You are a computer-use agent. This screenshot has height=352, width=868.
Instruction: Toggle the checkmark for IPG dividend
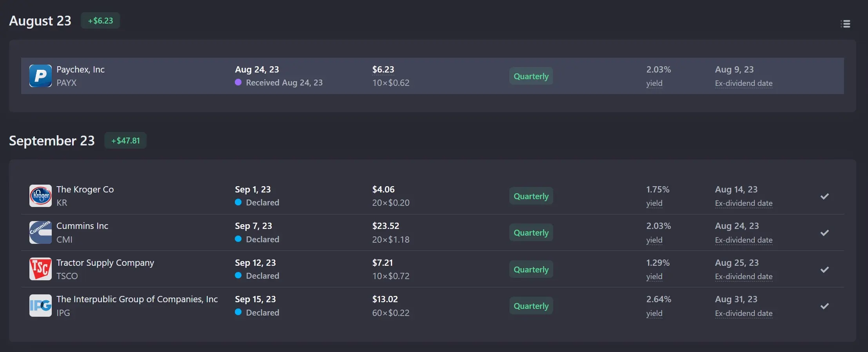pos(824,306)
